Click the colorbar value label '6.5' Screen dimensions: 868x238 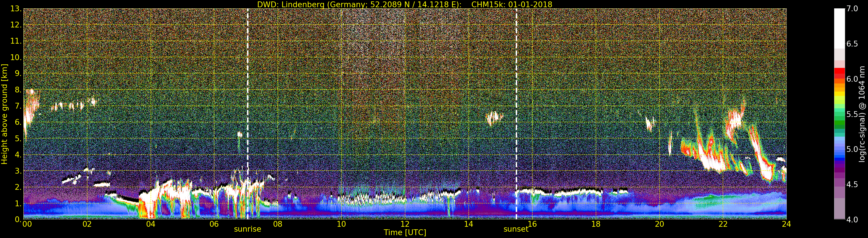852,44
